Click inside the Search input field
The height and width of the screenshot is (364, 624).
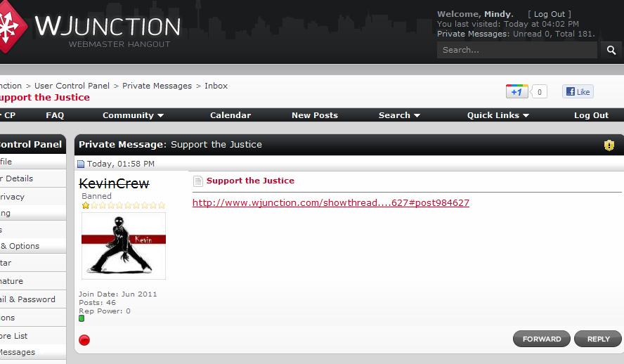(516, 50)
